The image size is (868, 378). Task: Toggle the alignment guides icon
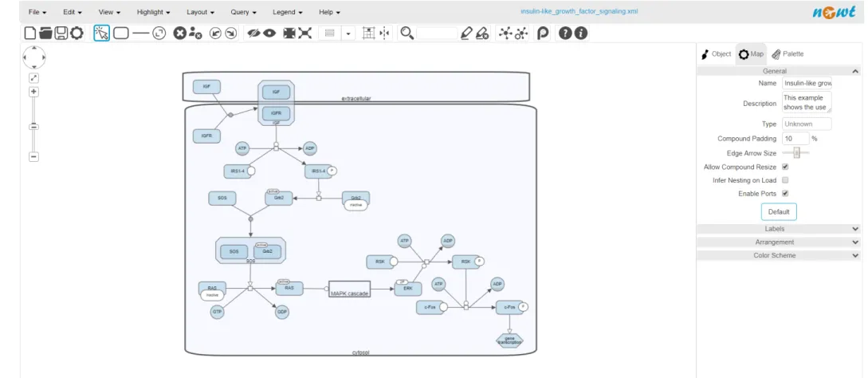(x=384, y=33)
